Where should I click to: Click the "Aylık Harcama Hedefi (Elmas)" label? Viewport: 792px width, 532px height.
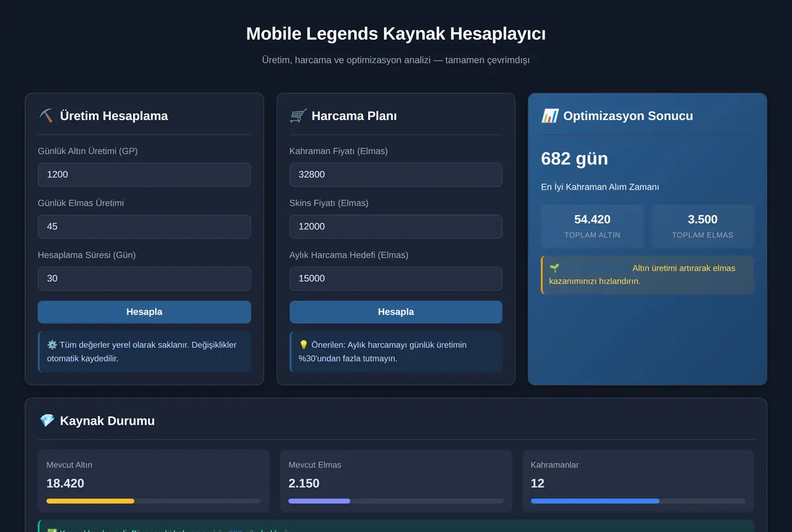point(348,255)
